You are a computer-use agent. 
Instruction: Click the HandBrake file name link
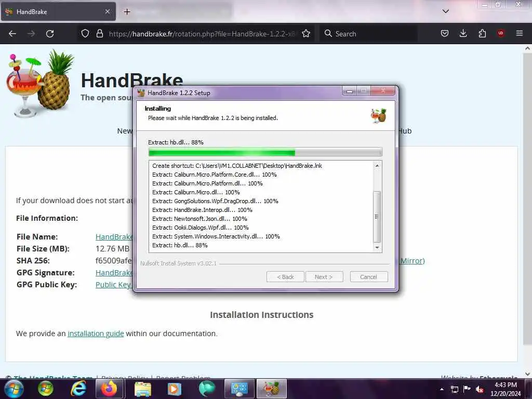(114, 237)
